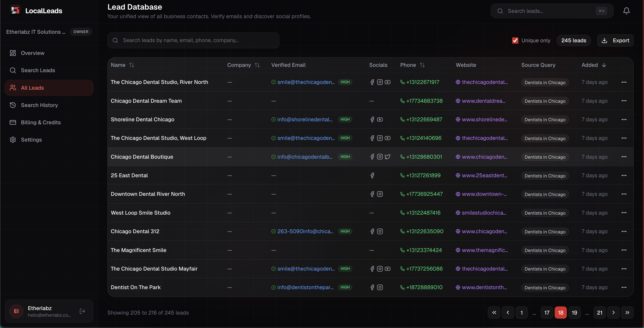Toggle sort on the Name column
Viewport: 644px width, 328px height.
pos(132,65)
